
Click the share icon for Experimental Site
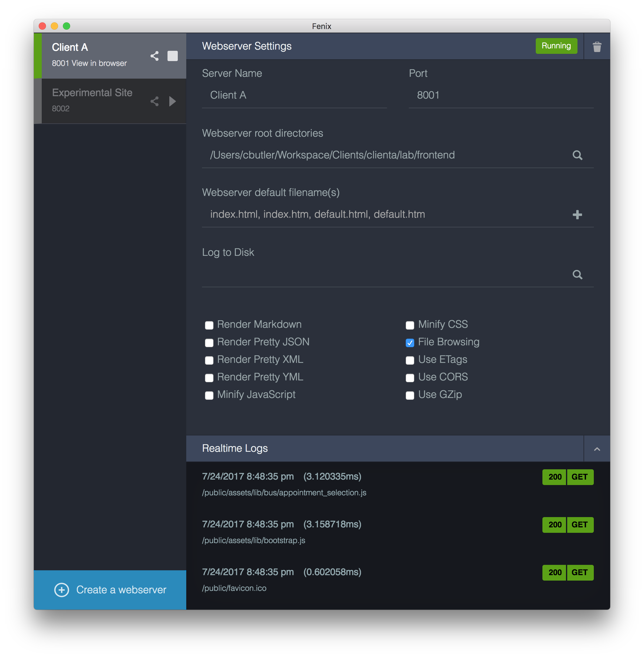click(154, 100)
